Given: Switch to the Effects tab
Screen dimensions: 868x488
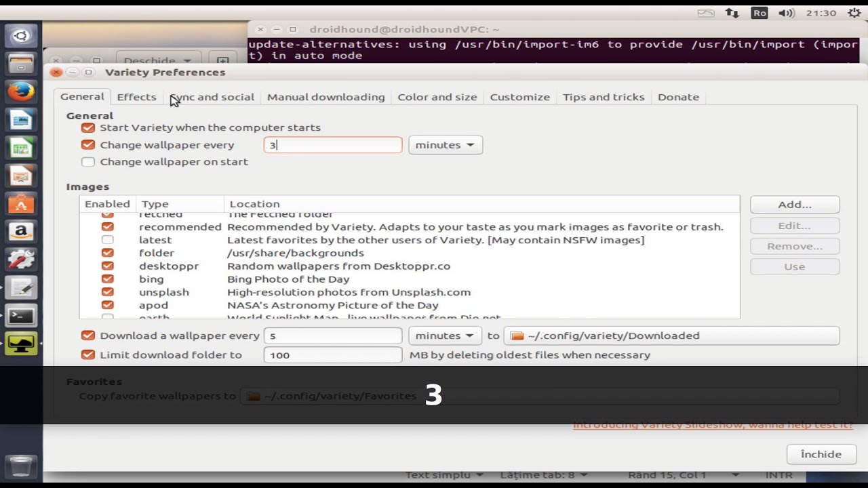Looking at the screenshot, I should coord(136,97).
